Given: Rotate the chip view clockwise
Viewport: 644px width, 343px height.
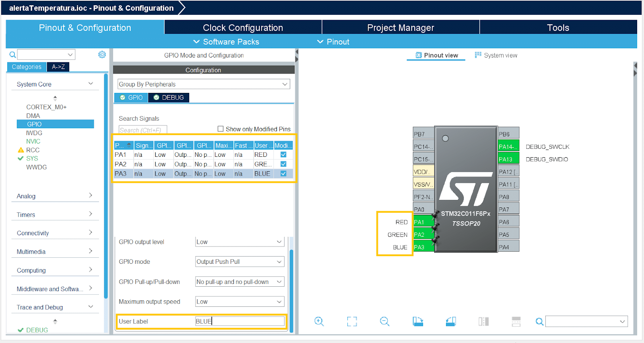Looking at the screenshot, I should click(x=418, y=321).
